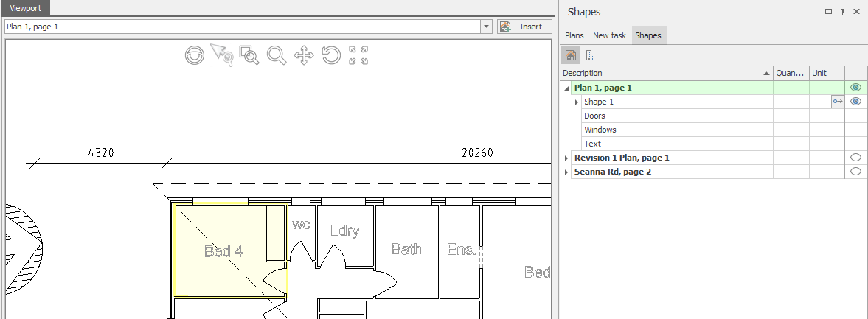Image resolution: width=868 pixels, height=319 pixels.
Task: Open the New task tab
Action: coord(609,35)
